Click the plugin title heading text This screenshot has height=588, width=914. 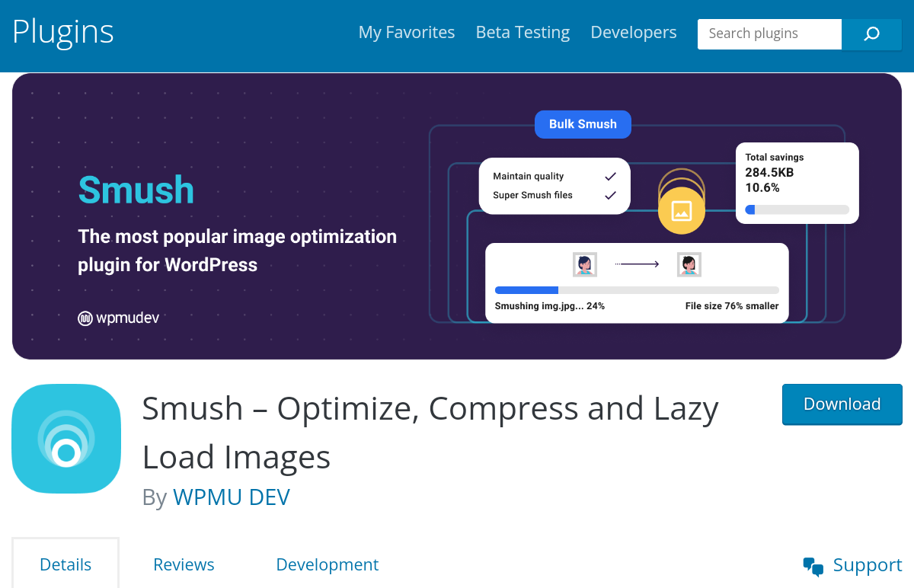click(x=430, y=433)
